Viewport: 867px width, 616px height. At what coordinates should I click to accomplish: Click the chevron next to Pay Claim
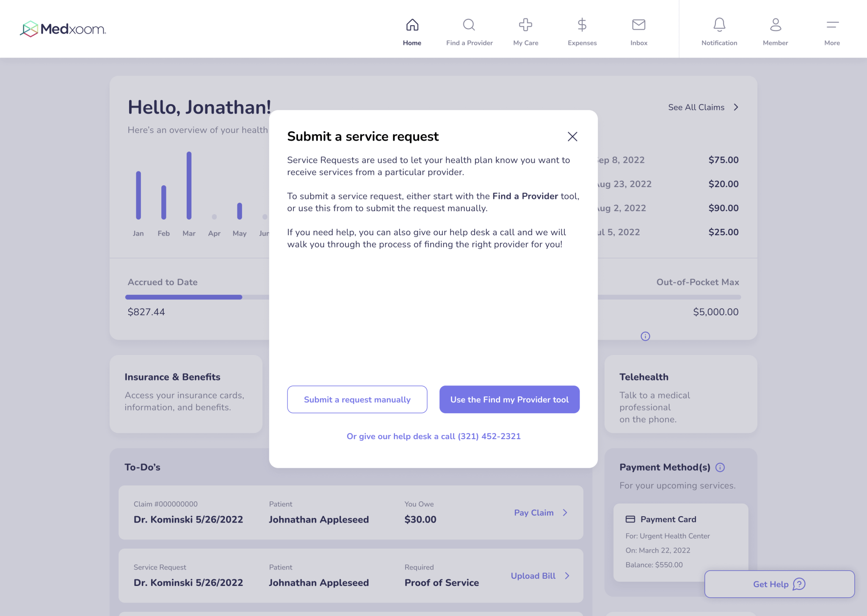pyautogui.click(x=565, y=513)
